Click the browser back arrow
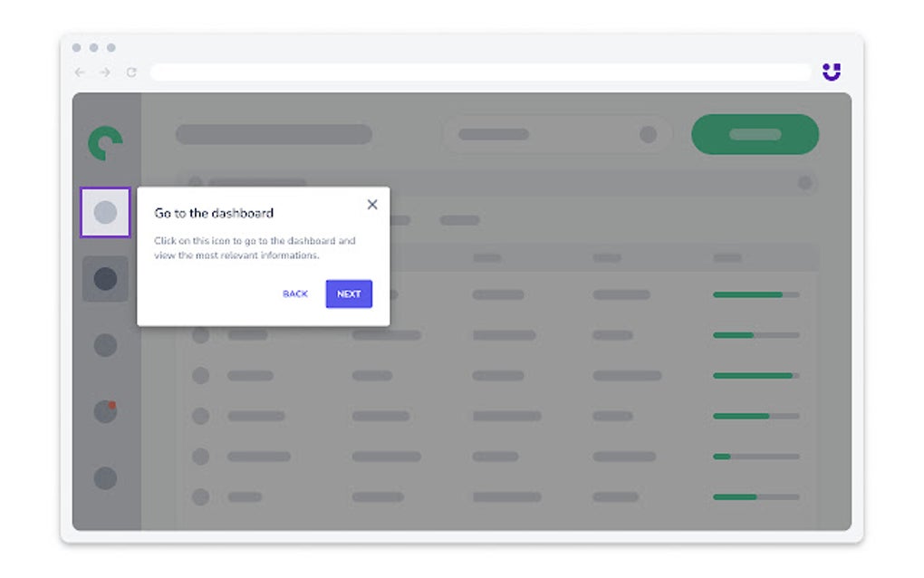924x578 pixels. point(79,72)
